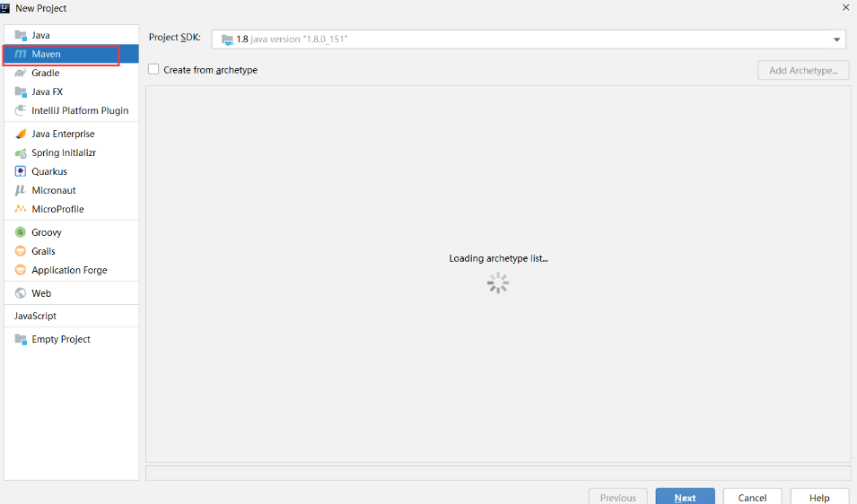The height and width of the screenshot is (504, 857).
Task: Pick Quarkus from the list
Action: point(72,171)
